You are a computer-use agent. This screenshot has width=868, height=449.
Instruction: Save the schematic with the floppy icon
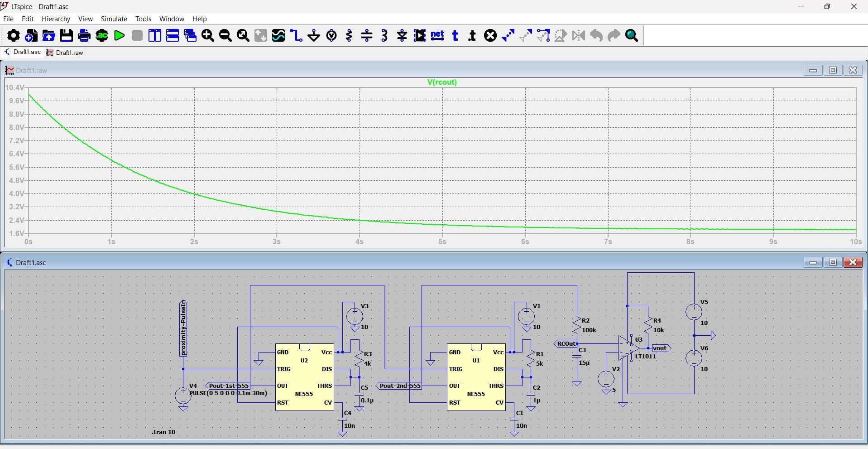(67, 35)
